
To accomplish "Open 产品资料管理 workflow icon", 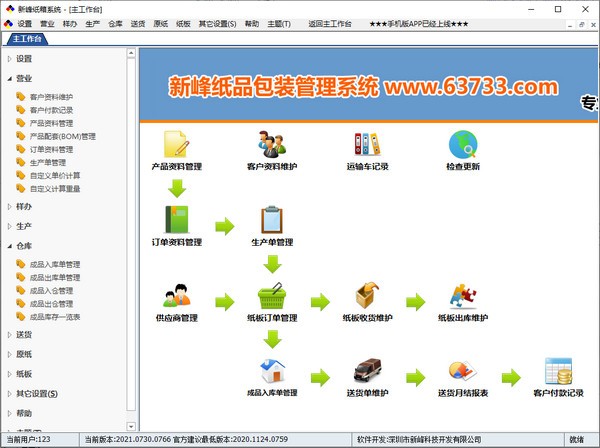I will click(176, 144).
